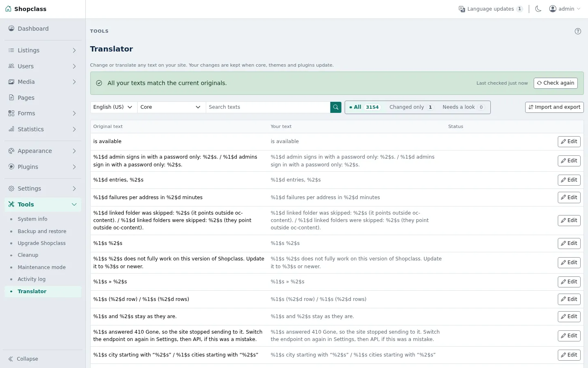Viewport: 588px width, 368px height.
Task: Expand the Settings section
Action: coord(43,188)
